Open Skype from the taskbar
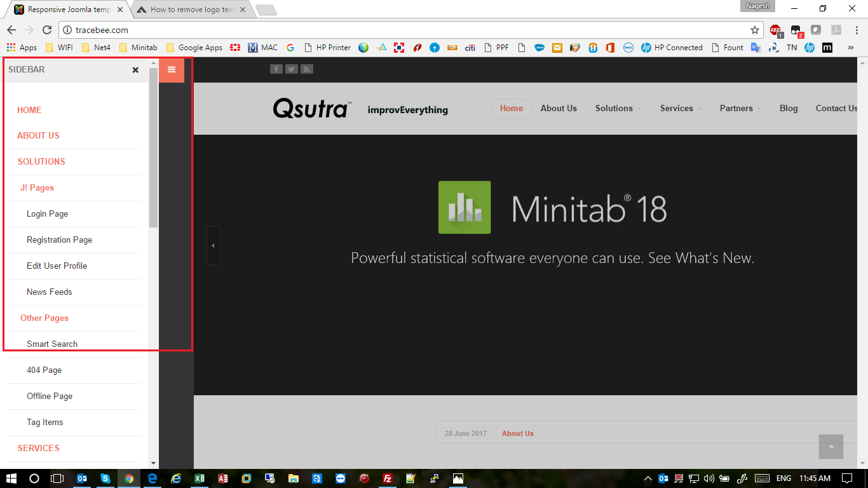 (105, 478)
